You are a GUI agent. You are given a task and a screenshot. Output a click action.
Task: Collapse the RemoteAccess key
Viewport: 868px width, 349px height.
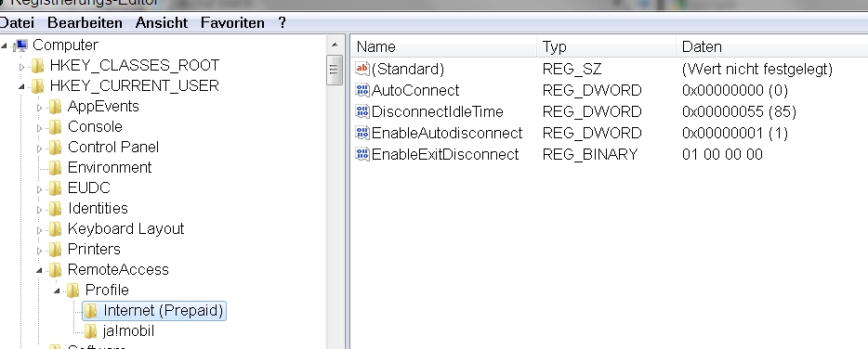(39, 270)
